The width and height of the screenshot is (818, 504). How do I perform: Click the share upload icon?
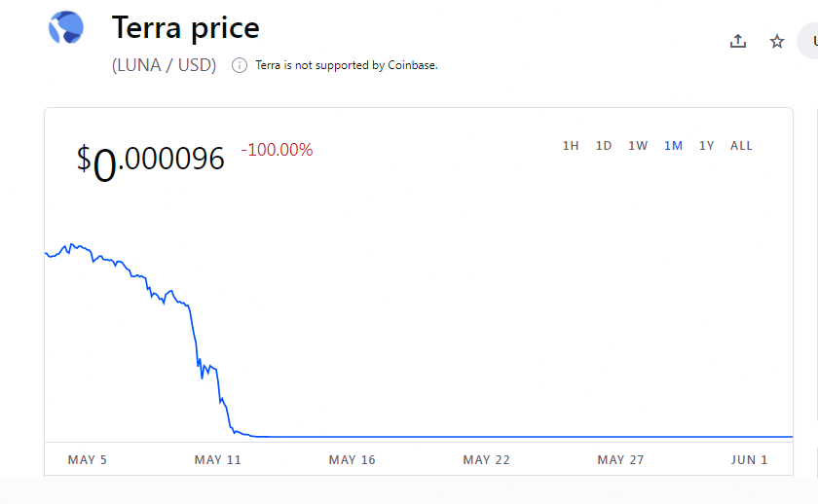tap(738, 41)
